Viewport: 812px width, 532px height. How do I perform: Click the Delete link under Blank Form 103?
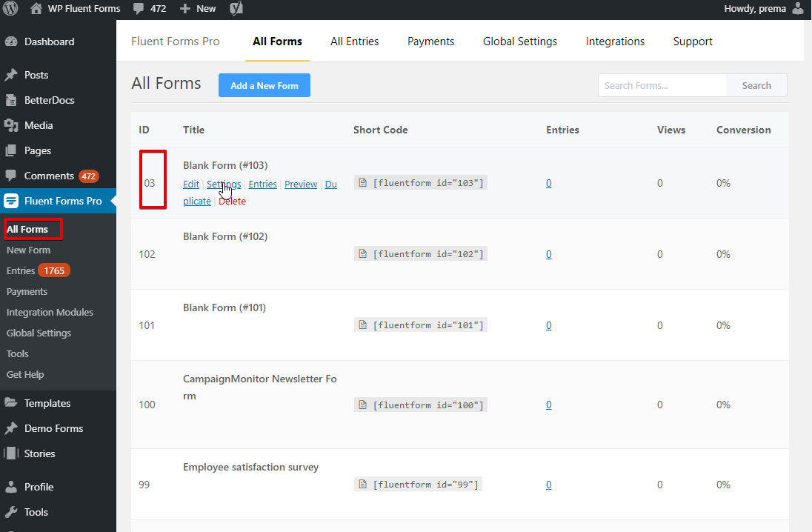coord(232,201)
